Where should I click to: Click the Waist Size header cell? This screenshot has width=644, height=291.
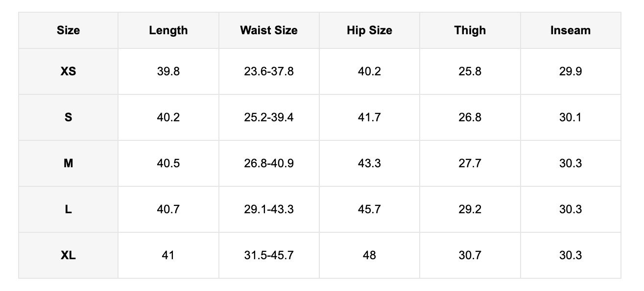(269, 30)
